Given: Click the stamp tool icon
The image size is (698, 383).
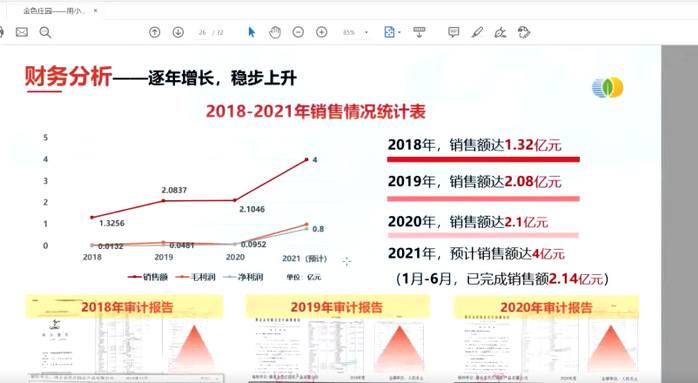Looking at the screenshot, I should [x=524, y=32].
